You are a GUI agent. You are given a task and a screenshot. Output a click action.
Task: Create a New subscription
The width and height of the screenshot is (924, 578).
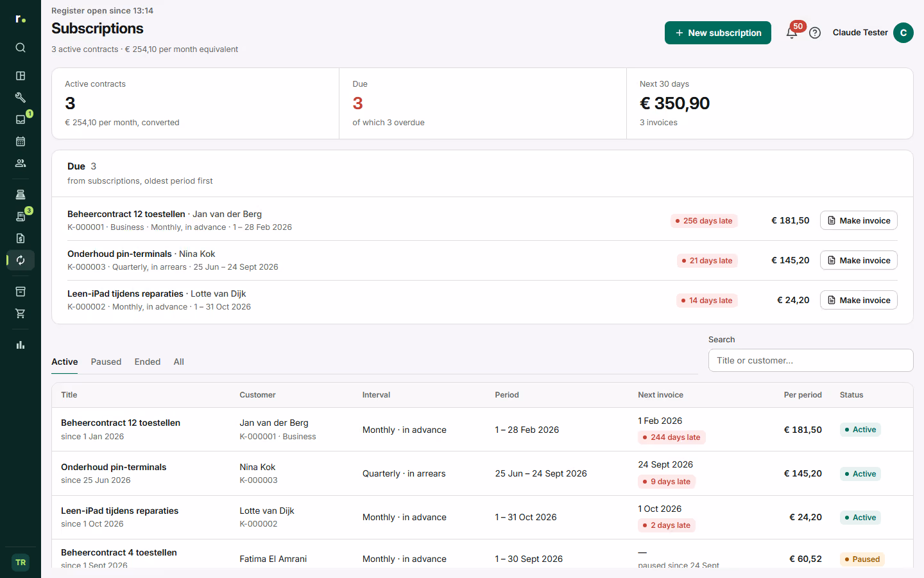click(718, 33)
